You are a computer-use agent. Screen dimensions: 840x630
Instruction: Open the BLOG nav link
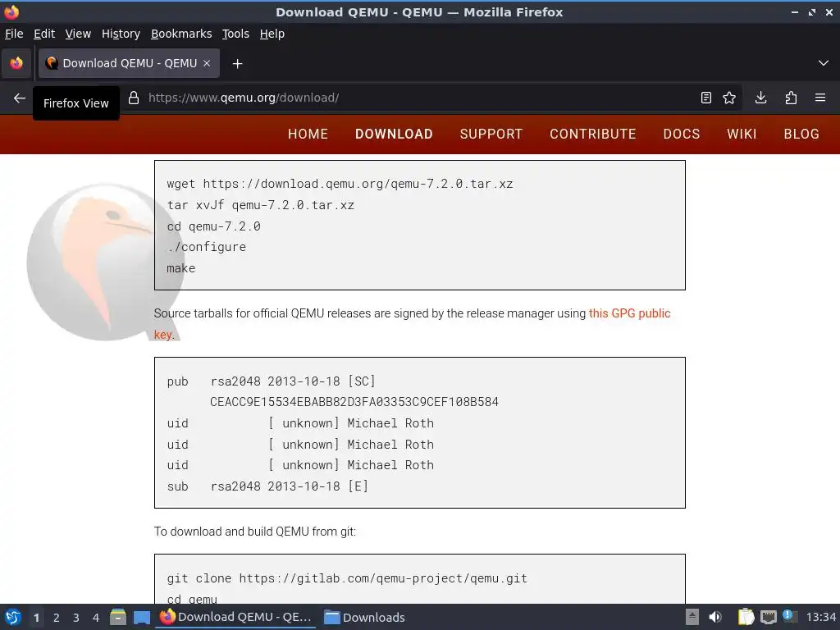pos(801,134)
